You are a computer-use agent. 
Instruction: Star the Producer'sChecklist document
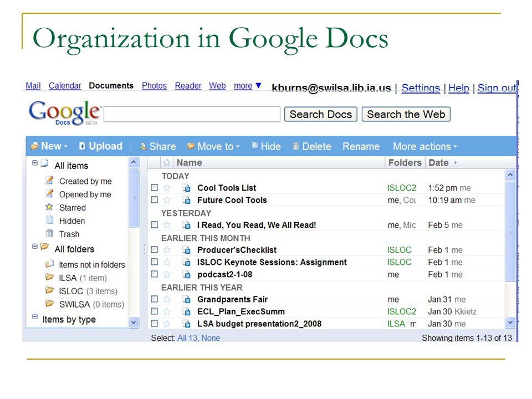pos(167,250)
